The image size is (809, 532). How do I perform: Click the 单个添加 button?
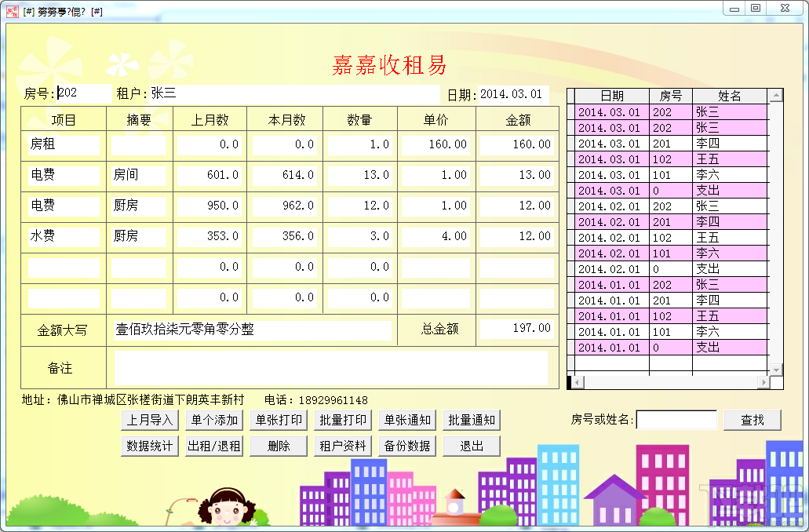coord(214,420)
